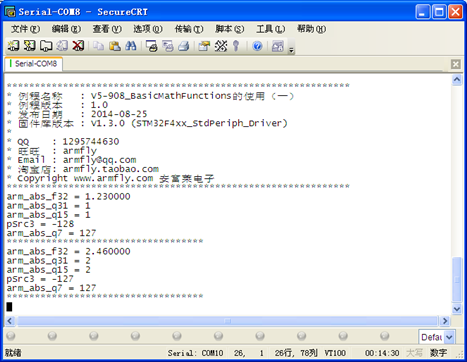The image size is (467, 362).
Task: Click the QQ number 1295744630
Action: point(91,142)
